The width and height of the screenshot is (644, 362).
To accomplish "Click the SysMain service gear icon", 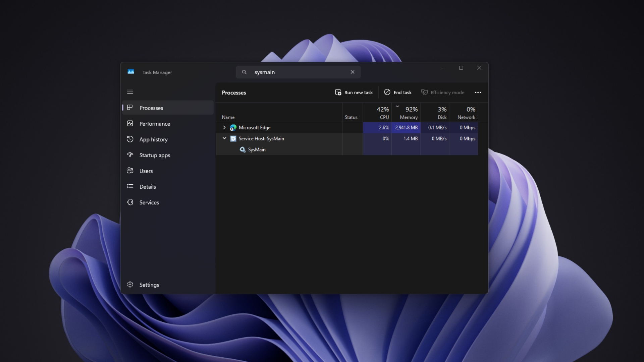I will click(243, 149).
